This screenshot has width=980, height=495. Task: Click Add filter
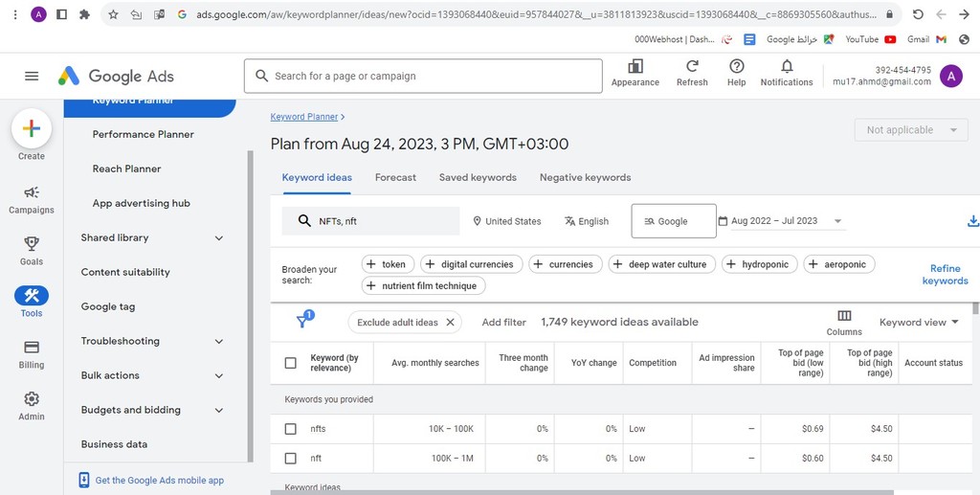(503, 323)
